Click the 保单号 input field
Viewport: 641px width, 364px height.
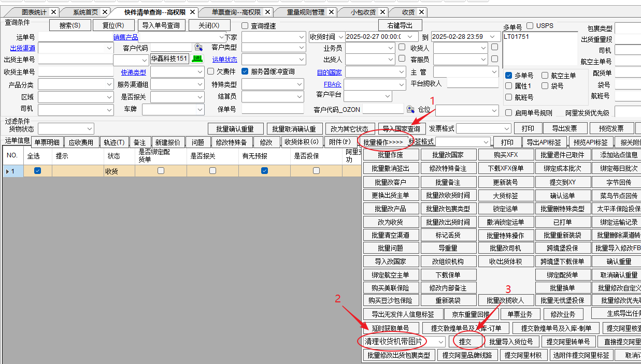[x=273, y=109]
